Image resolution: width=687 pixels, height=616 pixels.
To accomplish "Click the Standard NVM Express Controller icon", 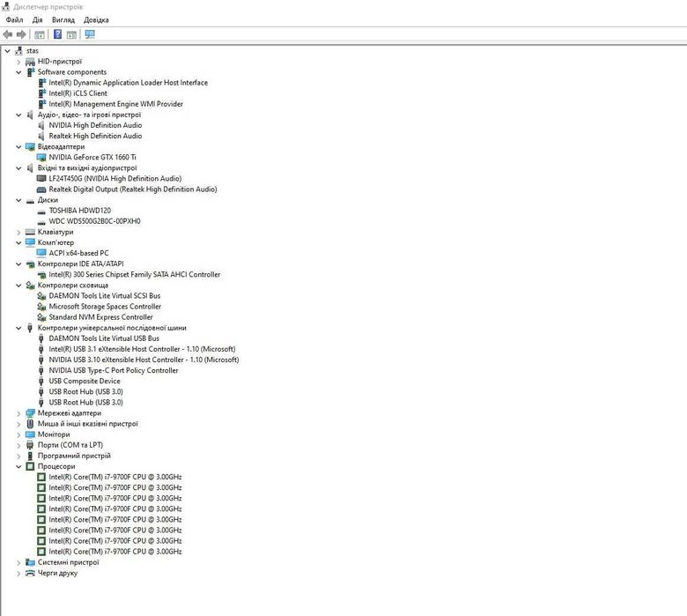I will (41, 317).
